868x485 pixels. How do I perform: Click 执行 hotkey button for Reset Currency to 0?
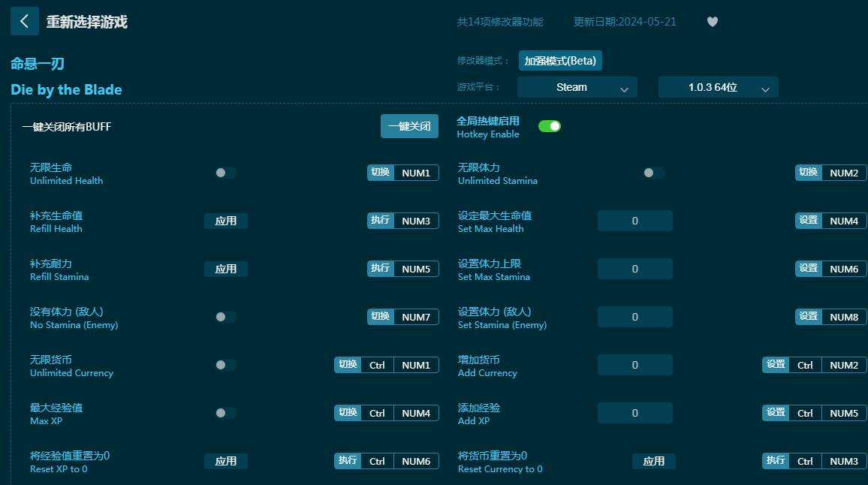[776, 461]
